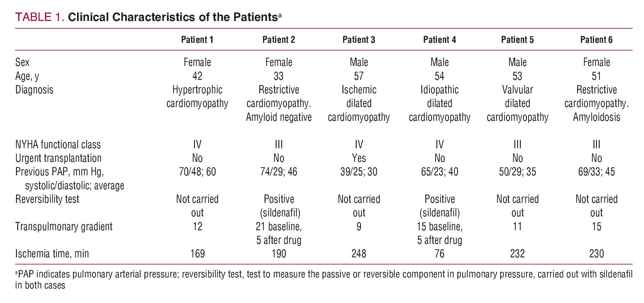Select the 'Idiopathic dilated cardiomyopathy' diagnosis cell
The width and height of the screenshot is (644, 303).
(439, 103)
